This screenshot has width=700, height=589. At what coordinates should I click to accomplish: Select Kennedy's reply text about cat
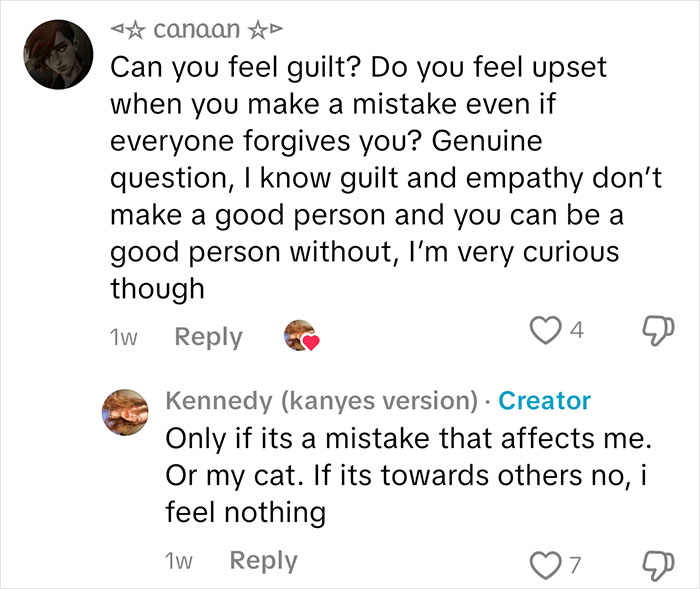pyautogui.click(x=408, y=475)
